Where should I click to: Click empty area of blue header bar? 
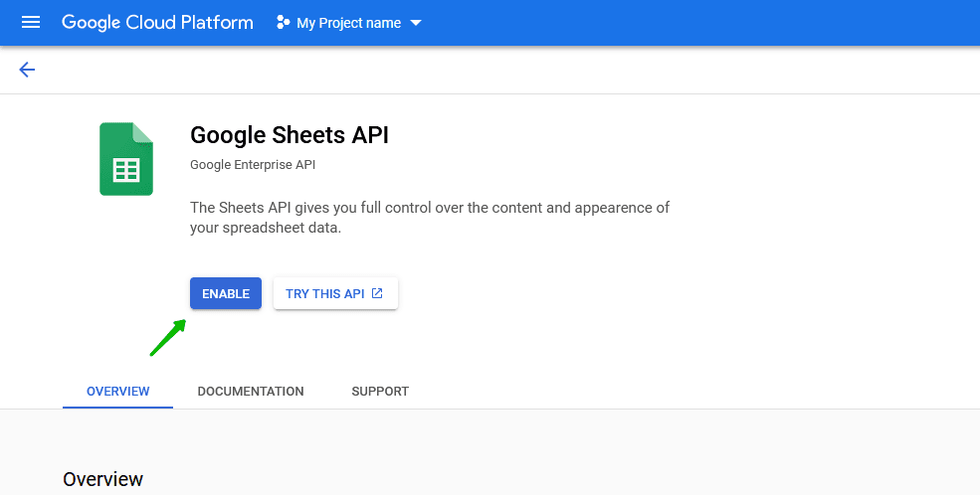[696, 22]
